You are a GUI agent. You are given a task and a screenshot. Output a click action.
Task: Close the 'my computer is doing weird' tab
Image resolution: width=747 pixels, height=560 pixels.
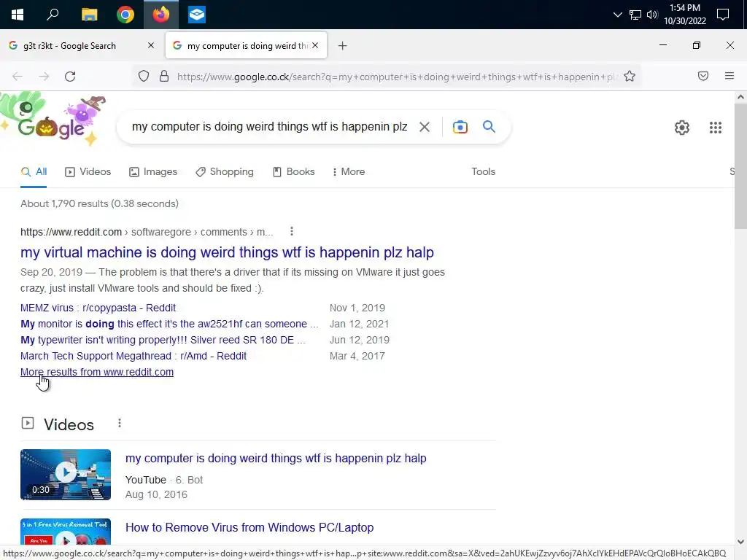point(315,45)
